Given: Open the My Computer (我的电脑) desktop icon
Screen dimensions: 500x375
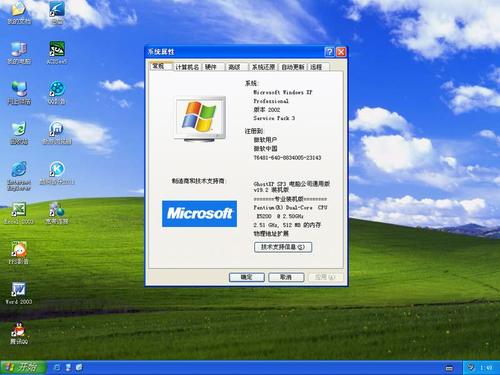Looking at the screenshot, I should [19, 53].
